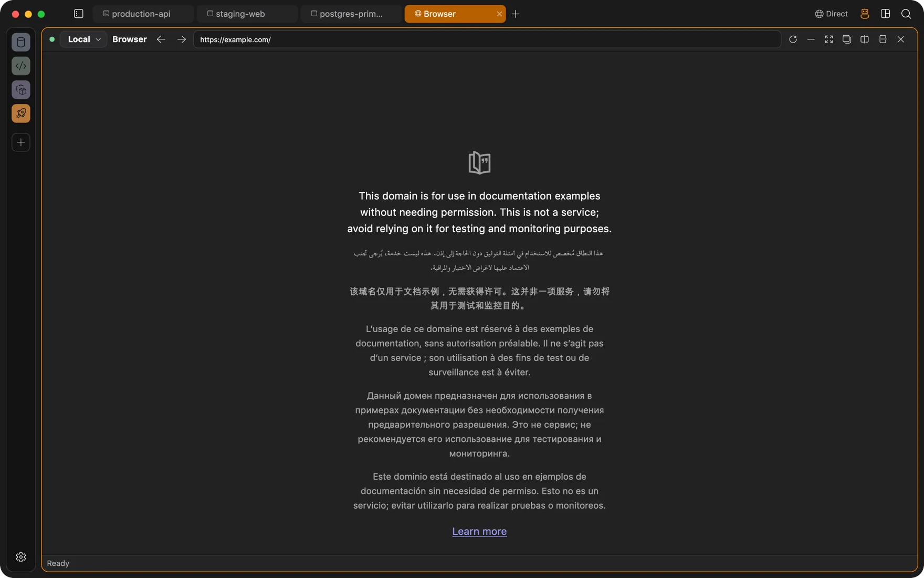Viewport: 924px width, 578px height.
Task: Click the URL address field
Action: coord(487,39)
